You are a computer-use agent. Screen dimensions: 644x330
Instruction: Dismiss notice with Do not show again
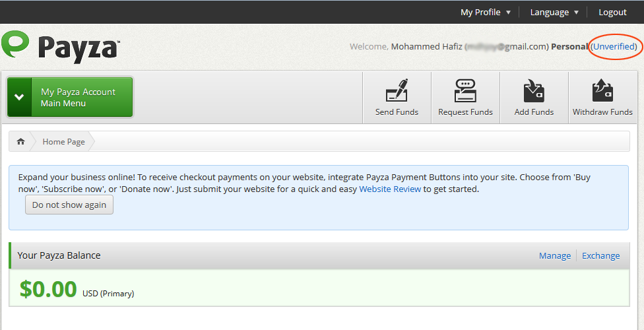(x=69, y=205)
